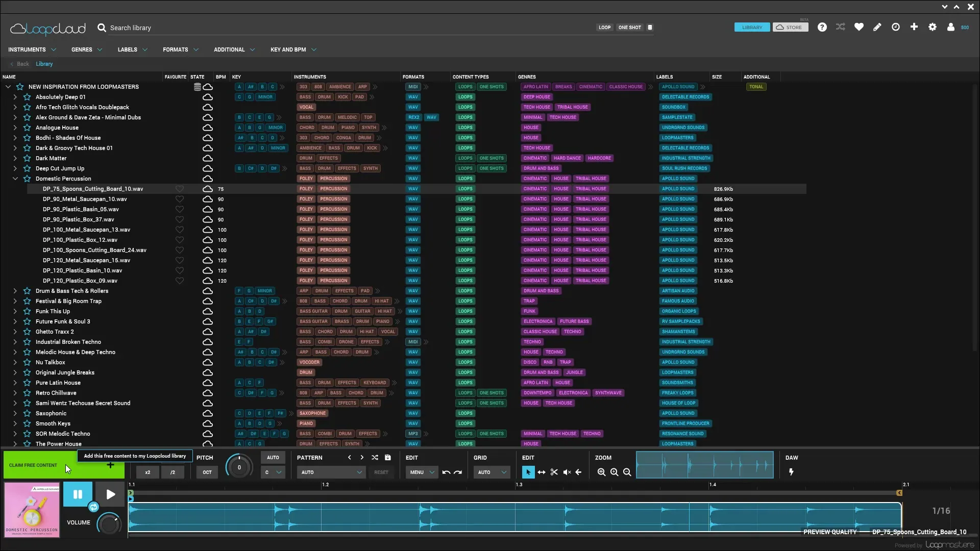The height and width of the screenshot is (551, 980).
Task: Toggle the LOOP filter button
Action: 605,28
